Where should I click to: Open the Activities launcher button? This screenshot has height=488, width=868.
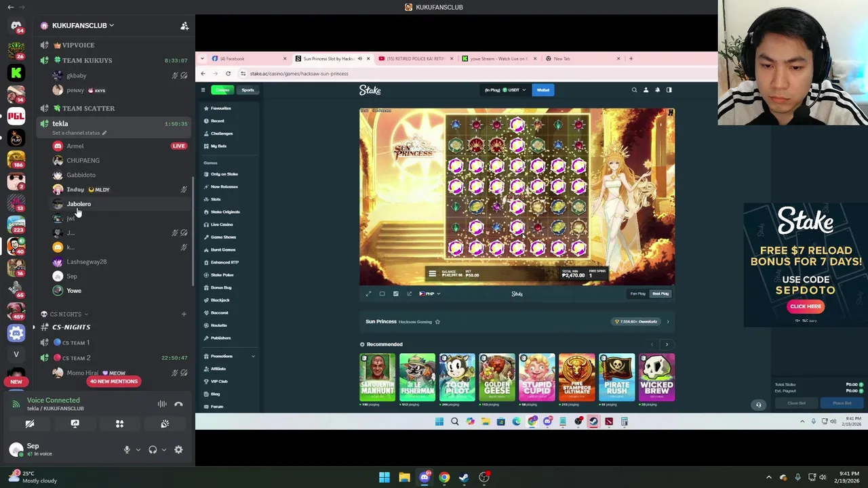[x=119, y=424]
